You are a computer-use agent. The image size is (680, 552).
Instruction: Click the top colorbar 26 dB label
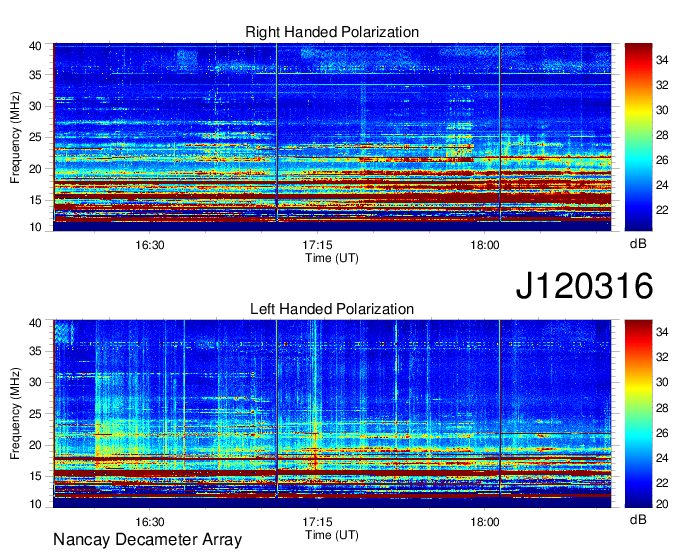point(662,160)
